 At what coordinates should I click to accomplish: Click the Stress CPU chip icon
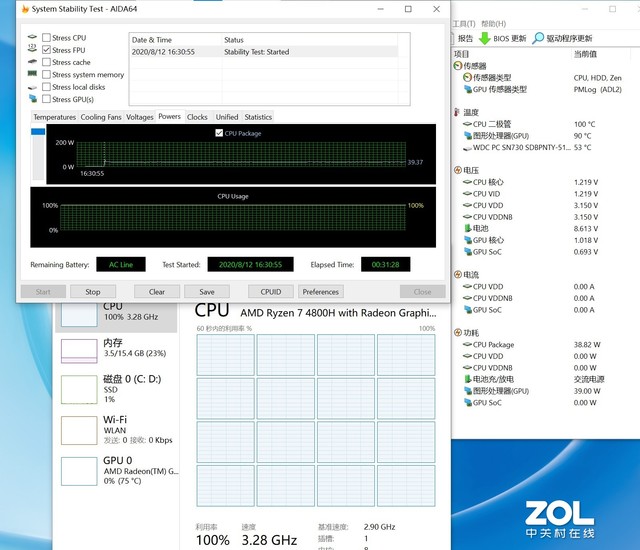[x=32, y=37]
